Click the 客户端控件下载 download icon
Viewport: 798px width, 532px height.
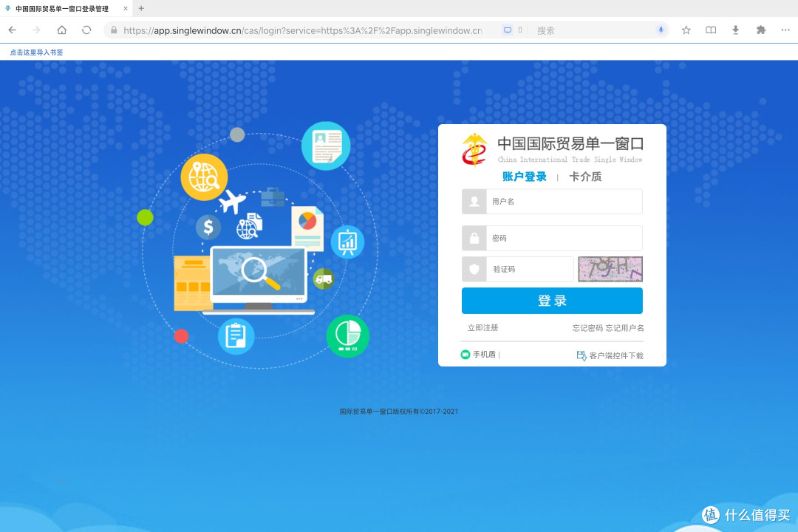point(581,355)
